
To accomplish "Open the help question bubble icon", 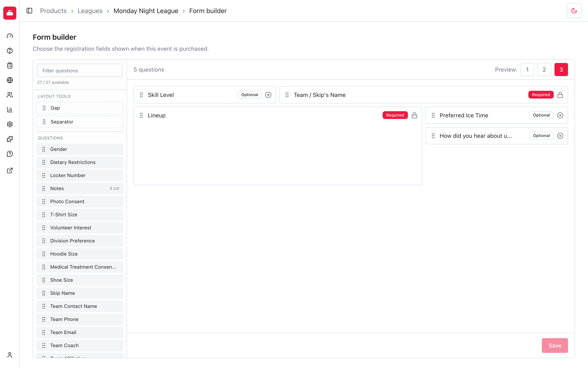I will coord(10,154).
